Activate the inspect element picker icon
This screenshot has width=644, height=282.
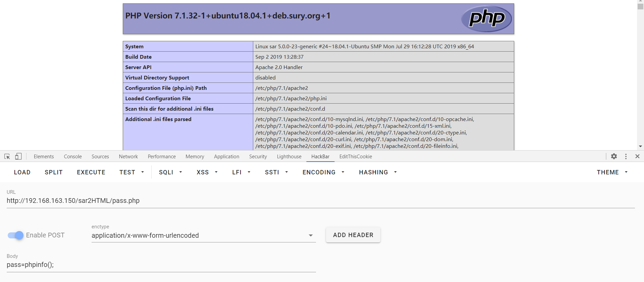(x=7, y=157)
